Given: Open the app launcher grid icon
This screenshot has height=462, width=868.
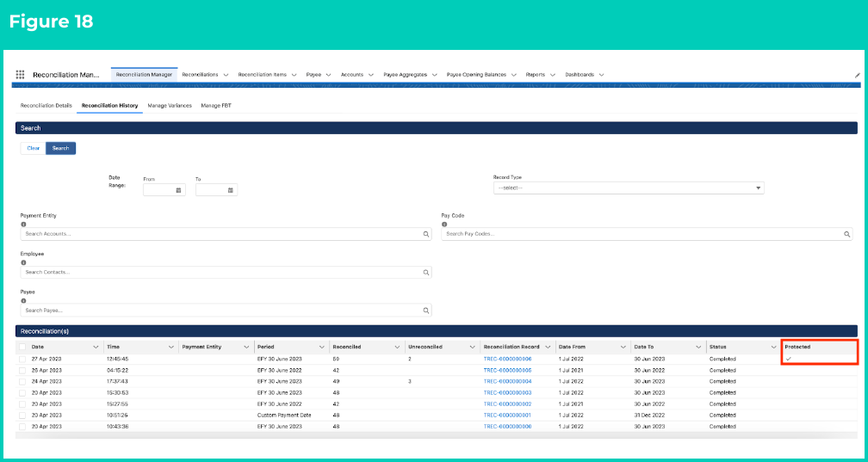Looking at the screenshot, I should point(20,75).
